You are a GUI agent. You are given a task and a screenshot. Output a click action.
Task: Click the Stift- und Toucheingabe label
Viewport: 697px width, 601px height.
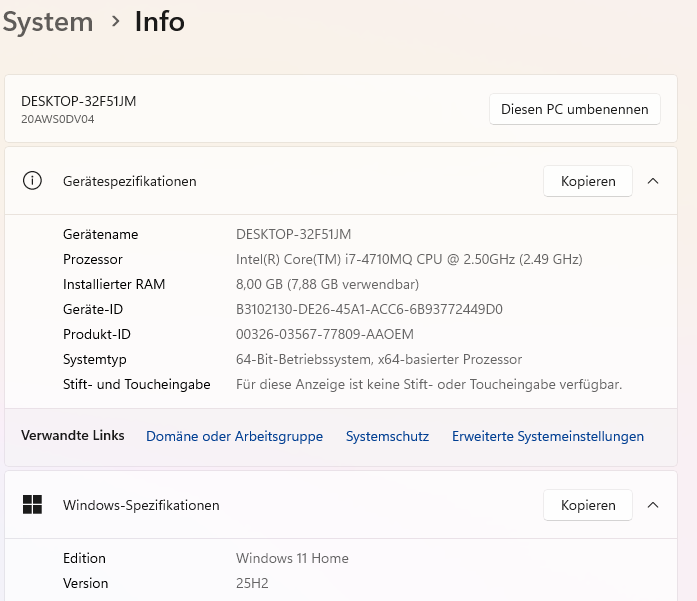(136, 384)
